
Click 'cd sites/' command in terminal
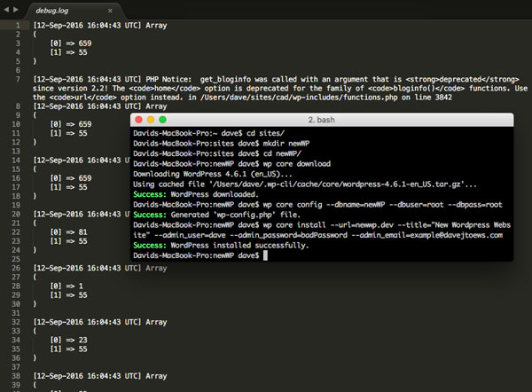[x=265, y=133]
